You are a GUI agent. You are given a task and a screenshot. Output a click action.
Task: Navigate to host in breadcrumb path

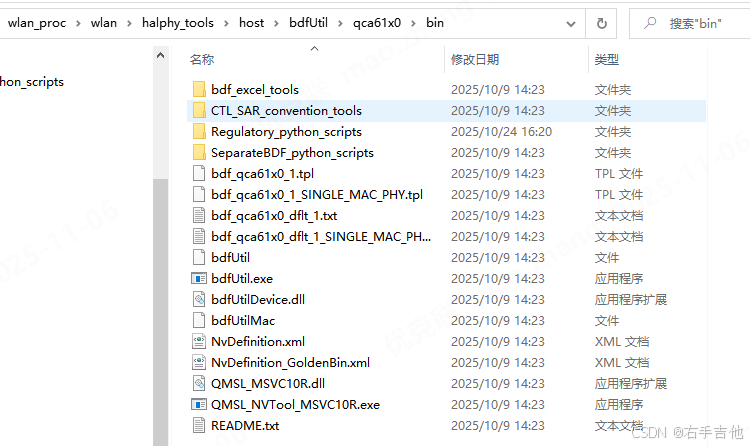251,23
